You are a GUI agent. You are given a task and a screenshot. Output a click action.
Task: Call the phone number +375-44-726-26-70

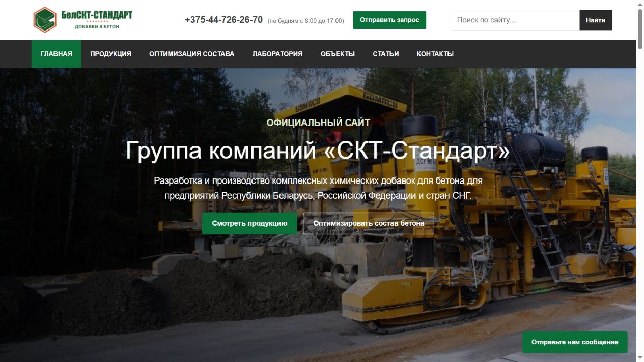(223, 20)
